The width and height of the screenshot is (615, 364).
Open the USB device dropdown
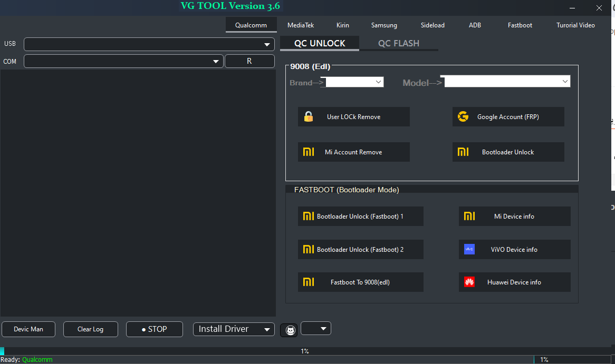(x=149, y=44)
